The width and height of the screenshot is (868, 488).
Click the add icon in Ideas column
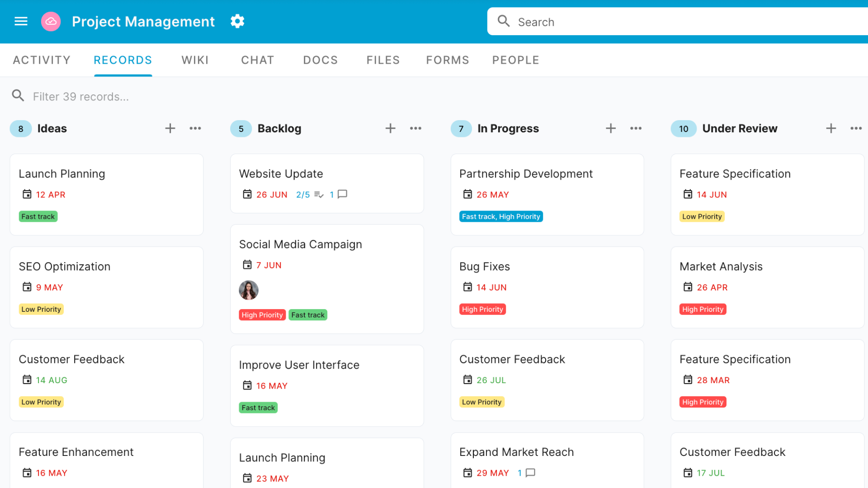tap(170, 127)
